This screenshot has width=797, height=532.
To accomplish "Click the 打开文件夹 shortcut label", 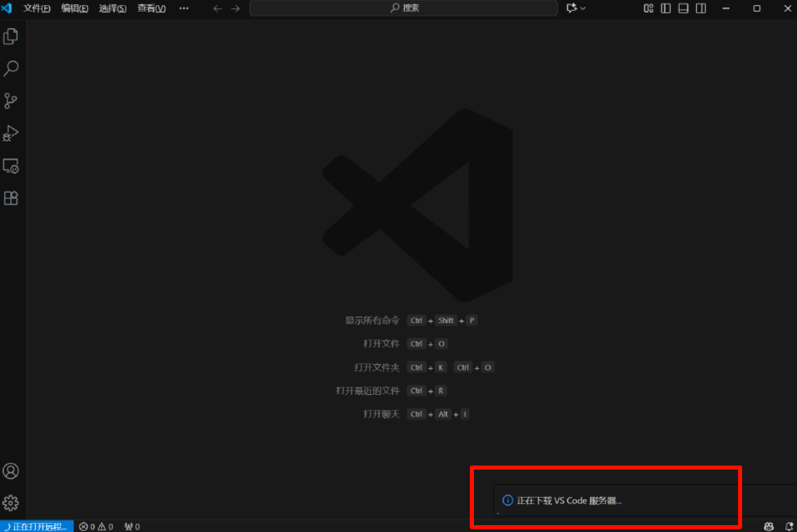I will 377,367.
